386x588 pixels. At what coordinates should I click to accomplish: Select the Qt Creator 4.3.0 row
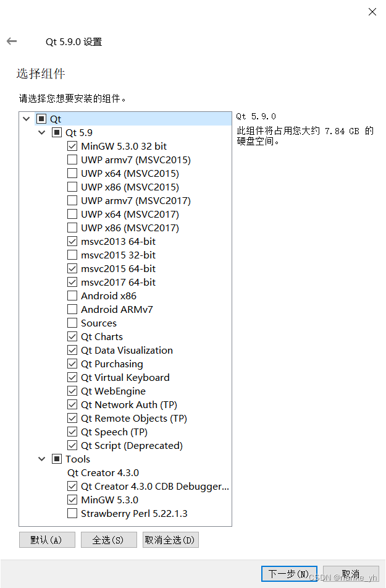coord(103,472)
